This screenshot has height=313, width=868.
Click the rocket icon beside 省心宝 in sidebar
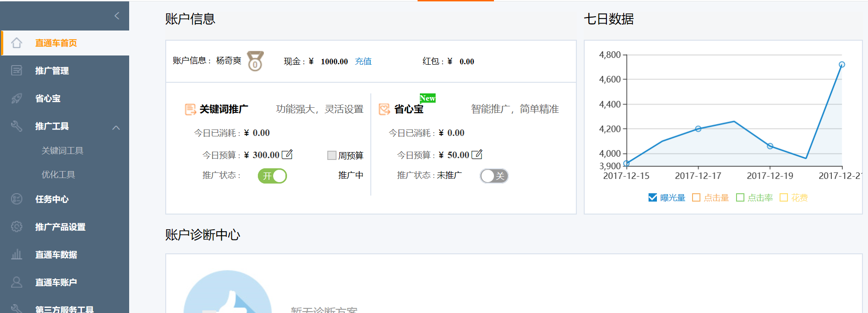click(17, 98)
